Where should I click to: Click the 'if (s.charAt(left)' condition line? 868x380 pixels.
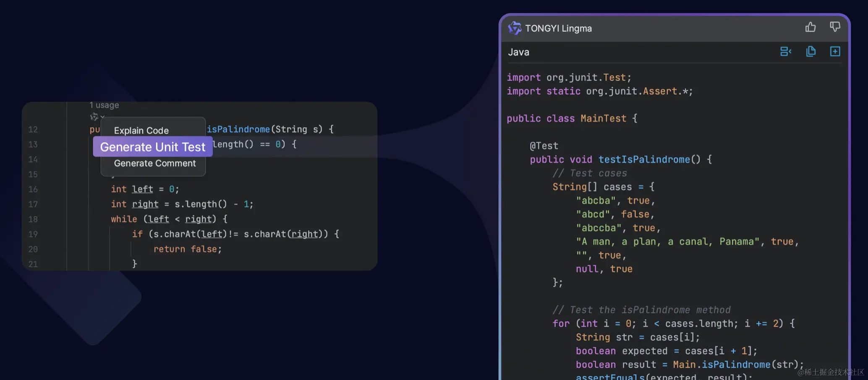(235, 234)
